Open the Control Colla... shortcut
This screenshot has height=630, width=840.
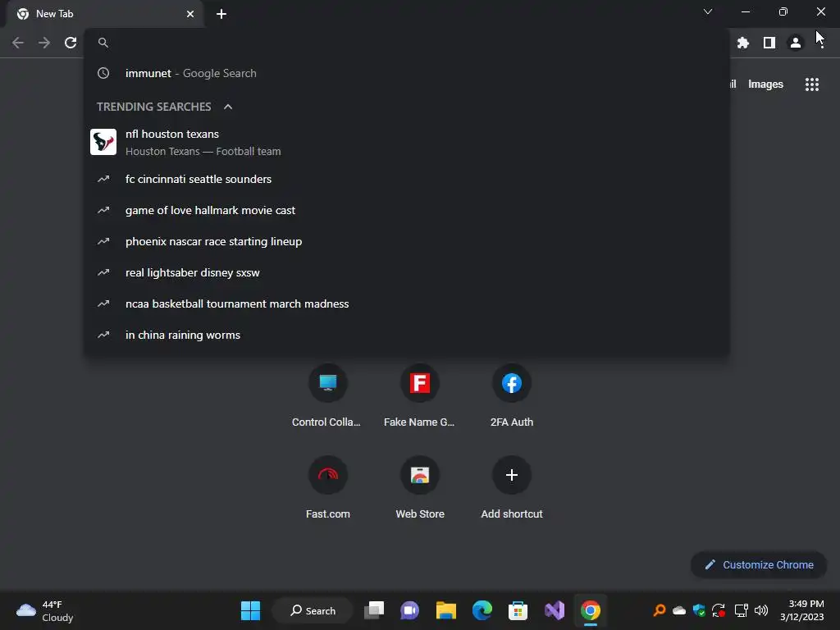click(x=327, y=395)
